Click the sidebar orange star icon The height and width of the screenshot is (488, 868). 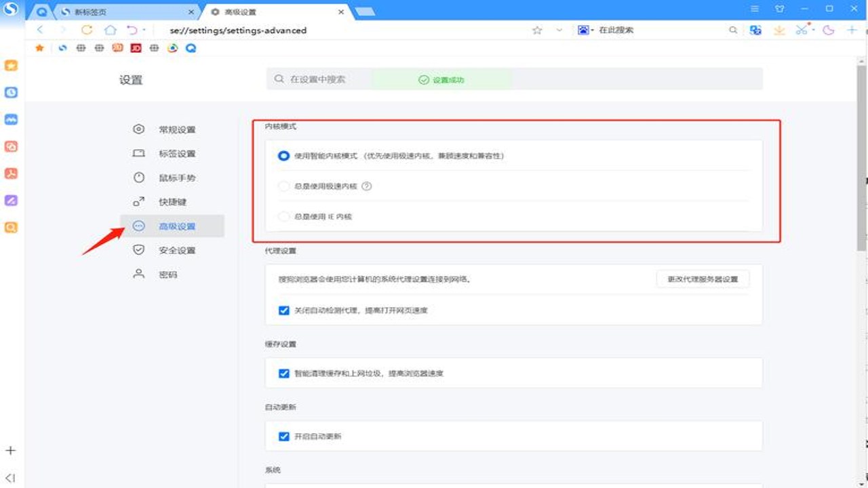point(11,66)
